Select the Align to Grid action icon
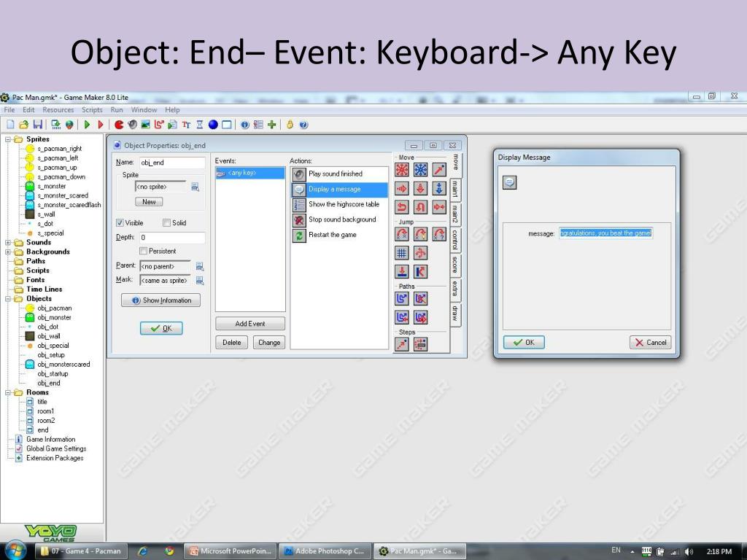The width and height of the screenshot is (747, 560). point(402,253)
